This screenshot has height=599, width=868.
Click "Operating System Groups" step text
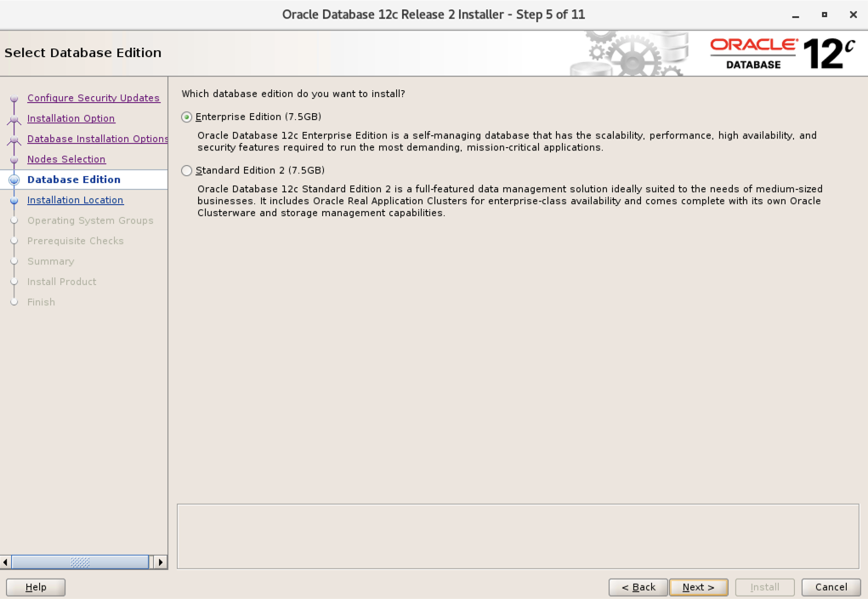click(90, 220)
